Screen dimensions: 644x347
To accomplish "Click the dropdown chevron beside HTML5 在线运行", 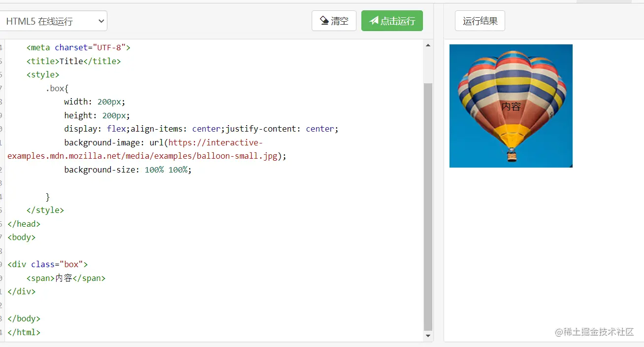I will pyautogui.click(x=100, y=21).
